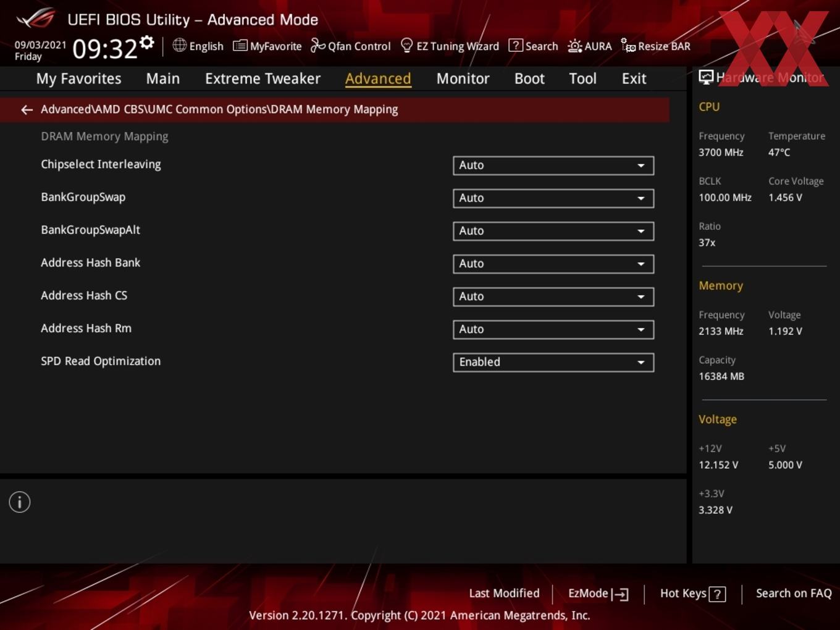The width and height of the screenshot is (840, 630).
Task: Click the Search question mark icon
Action: coord(515,45)
